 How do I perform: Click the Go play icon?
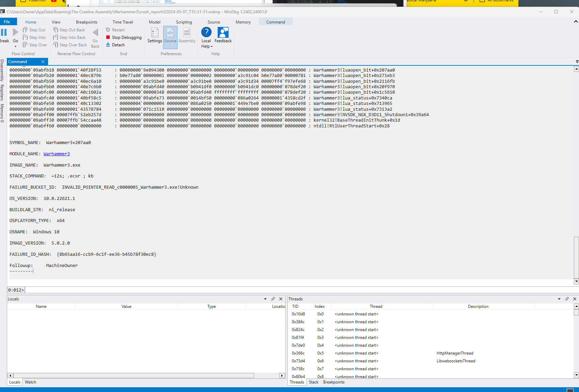tap(15, 33)
